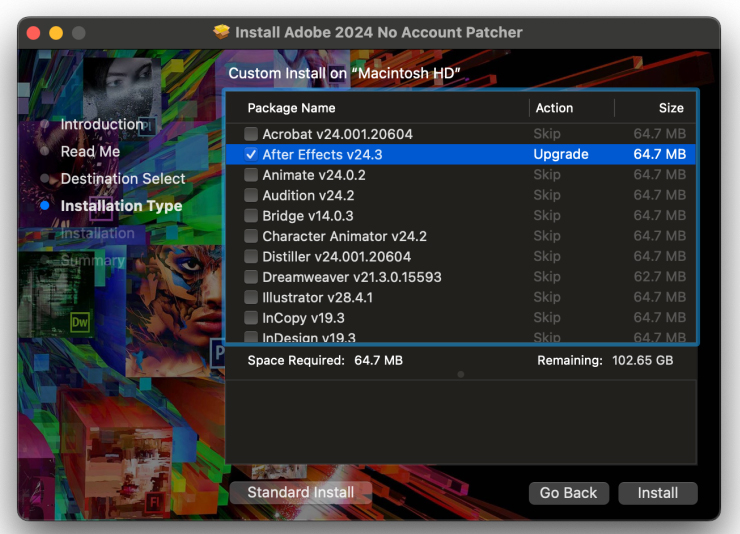
Task: Click the 62.7 MB size for Dreamweaver
Action: click(659, 276)
